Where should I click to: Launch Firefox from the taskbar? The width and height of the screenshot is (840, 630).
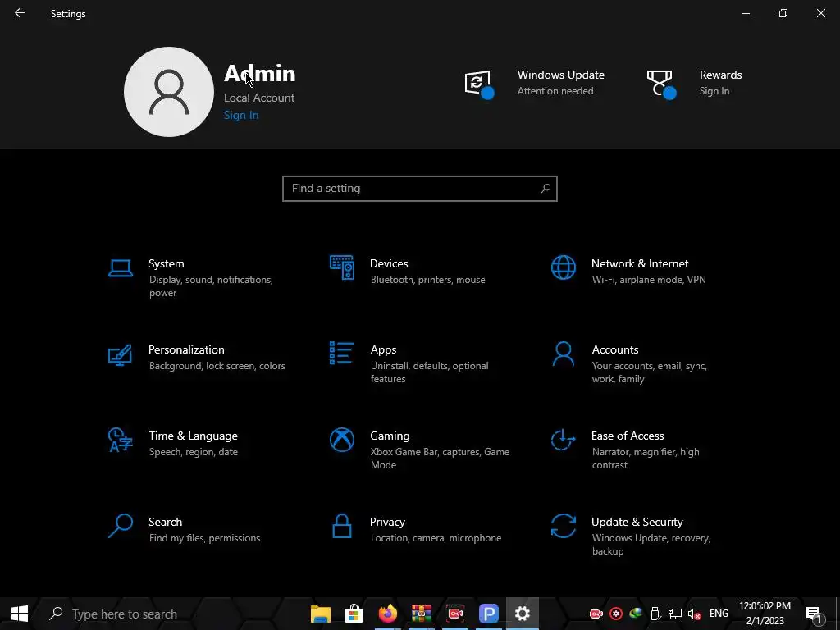coord(387,614)
